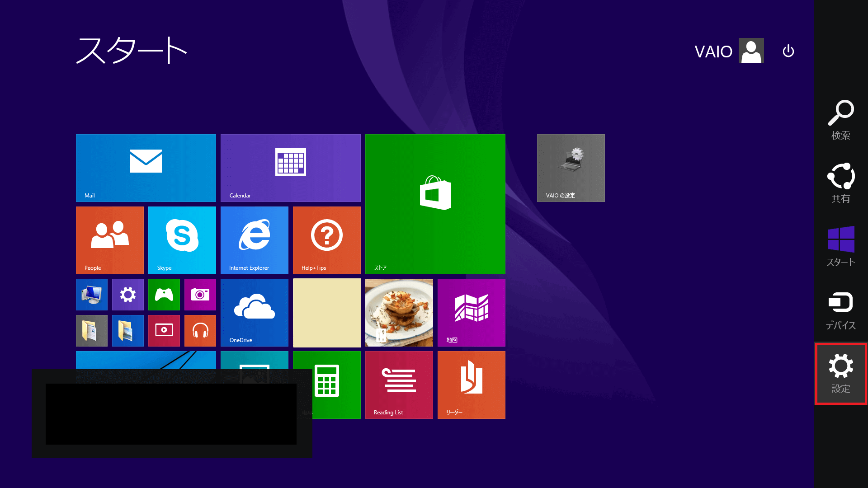Screen dimensions: 868x488
Task: Launch the Xbox Games controller tile
Action: (x=164, y=295)
